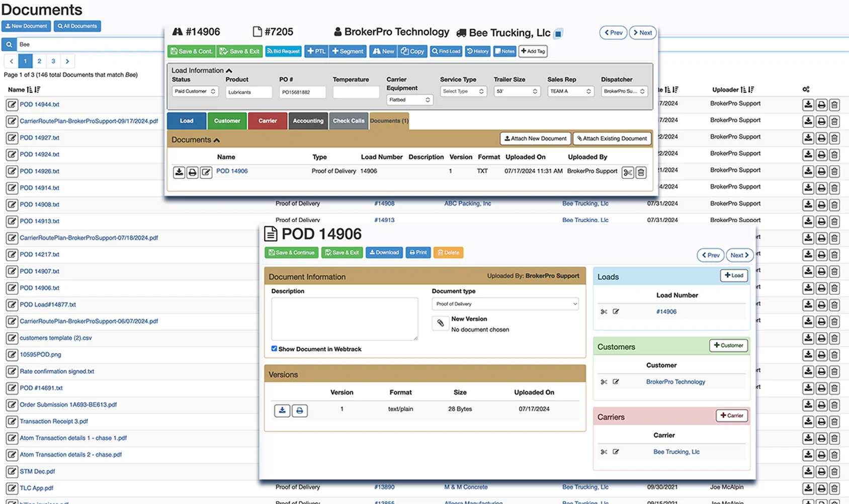Toggle blue square next to Bee Trucking, Llc
The image size is (849, 504).
(x=558, y=34)
